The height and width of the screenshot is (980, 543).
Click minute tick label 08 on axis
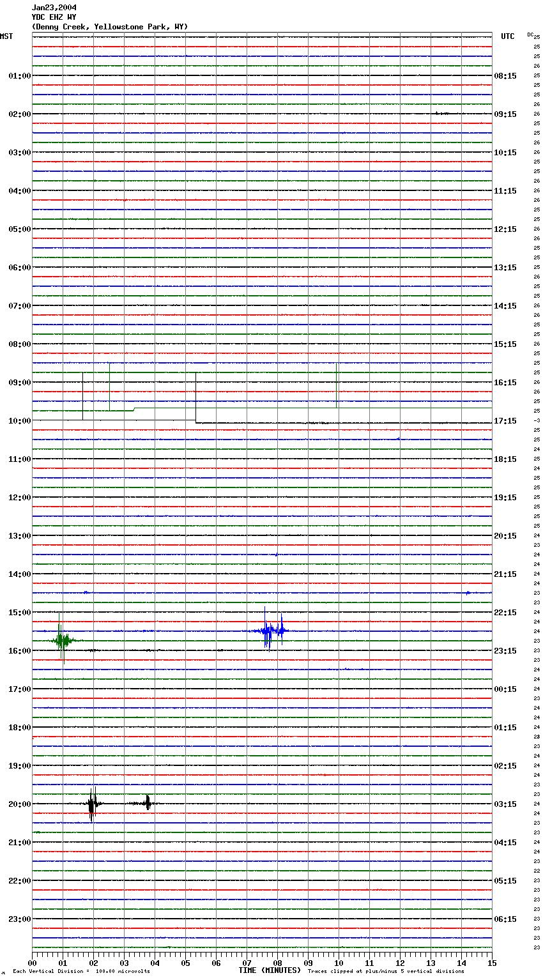(x=277, y=963)
